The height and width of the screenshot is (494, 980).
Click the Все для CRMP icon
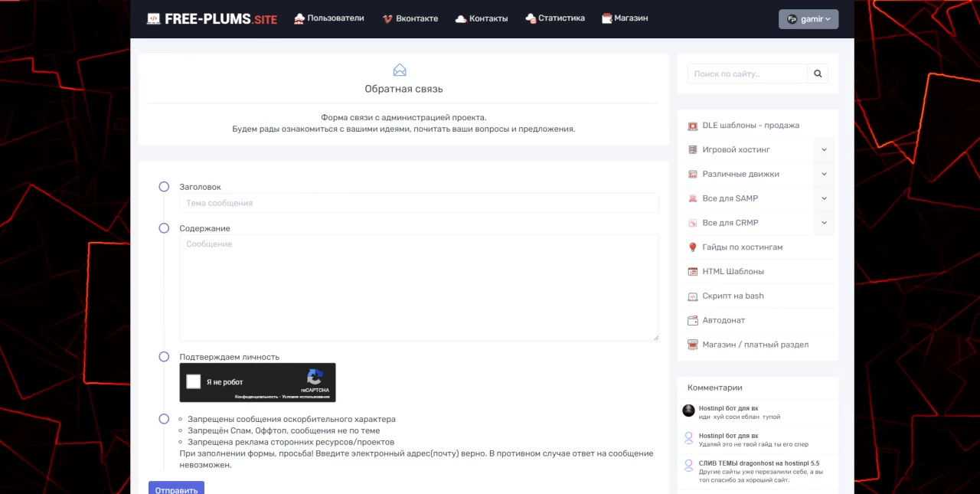(x=693, y=223)
